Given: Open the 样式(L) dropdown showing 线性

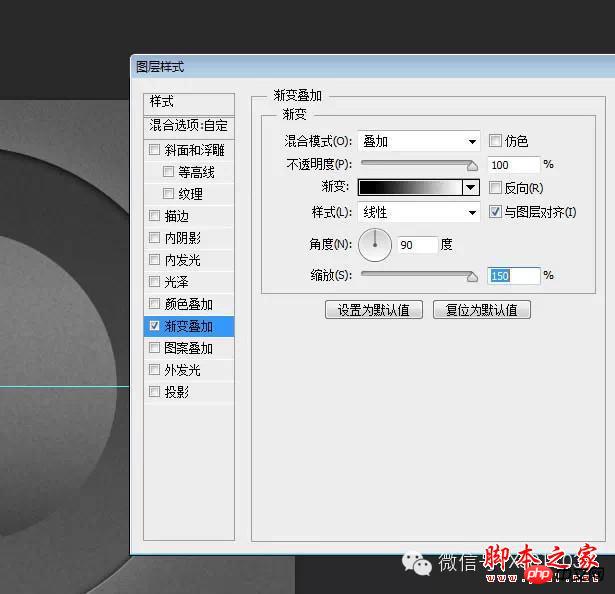Looking at the screenshot, I should [419, 213].
